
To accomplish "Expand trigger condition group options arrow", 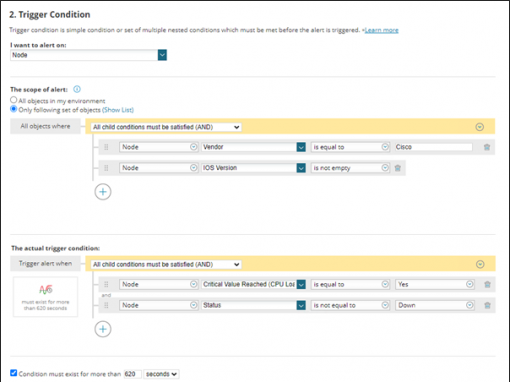I will (480, 264).
